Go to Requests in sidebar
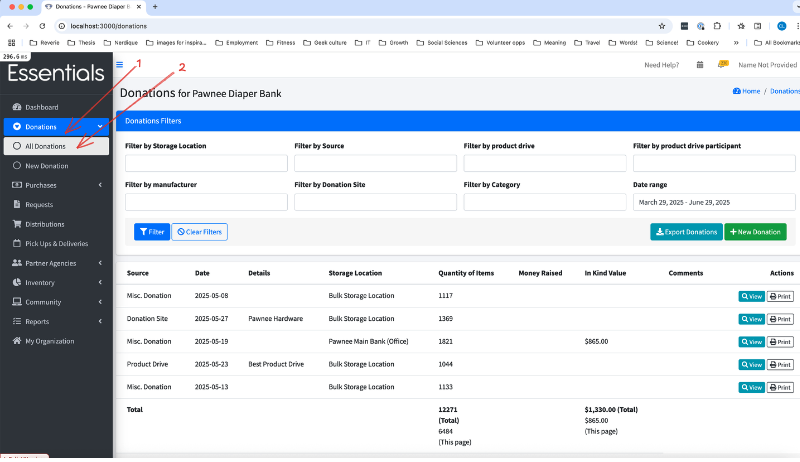Image resolution: width=800 pixels, height=462 pixels. click(56, 204)
